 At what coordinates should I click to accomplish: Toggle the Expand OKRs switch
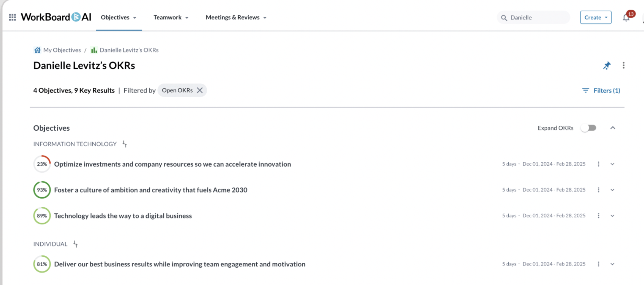click(589, 128)
